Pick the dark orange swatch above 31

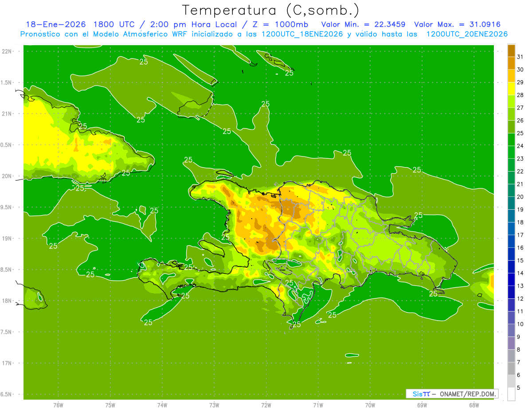(511, 51)
